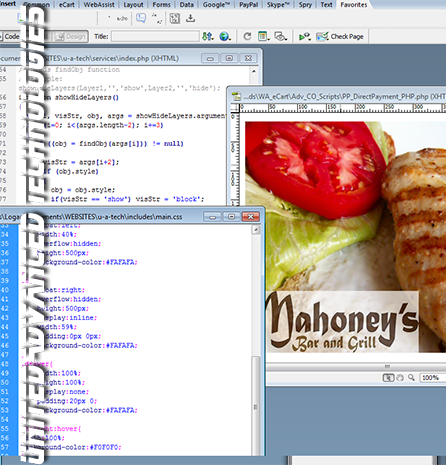
Task: Minimize the main.css window
Action: pos(212,217)
